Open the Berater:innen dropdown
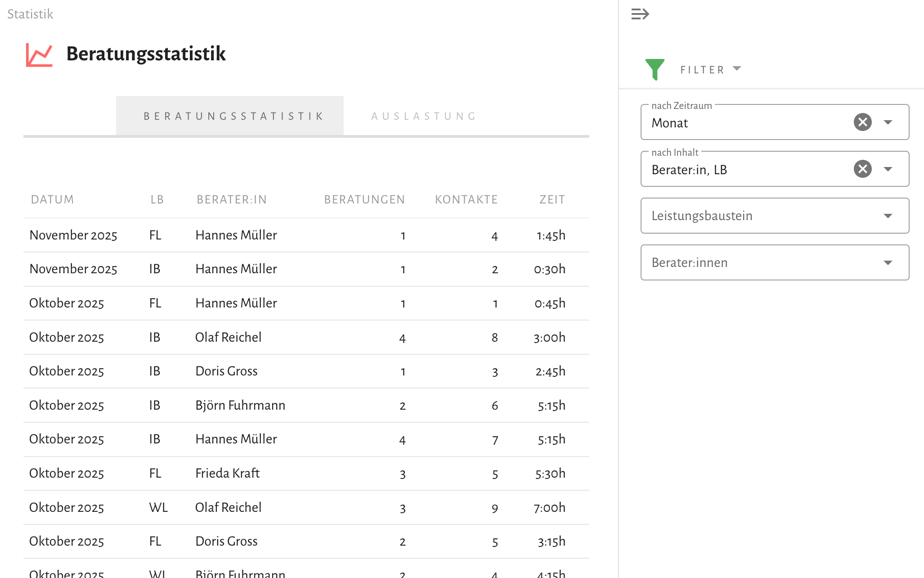This screenshot has height=578, width=924. click(775, 262)
